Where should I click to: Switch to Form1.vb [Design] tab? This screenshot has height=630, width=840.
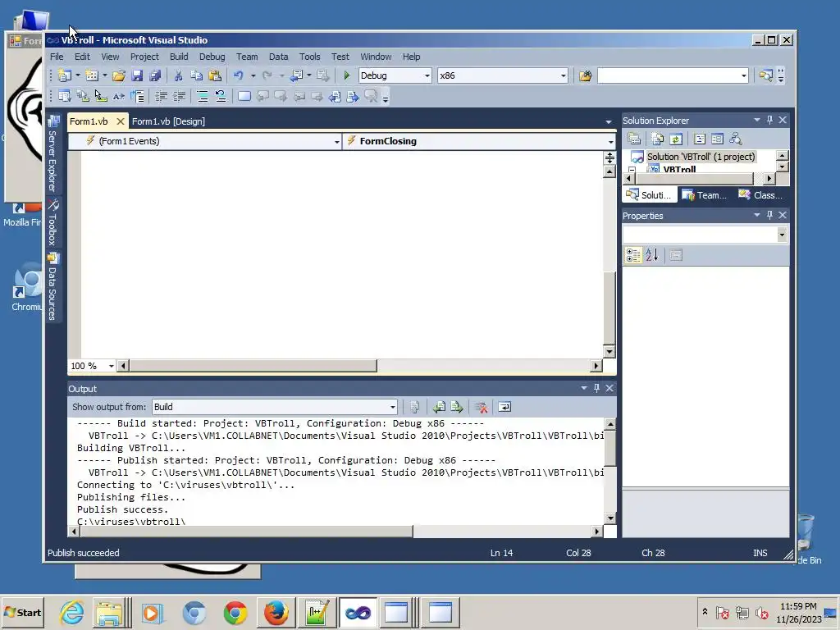point(168,121)
